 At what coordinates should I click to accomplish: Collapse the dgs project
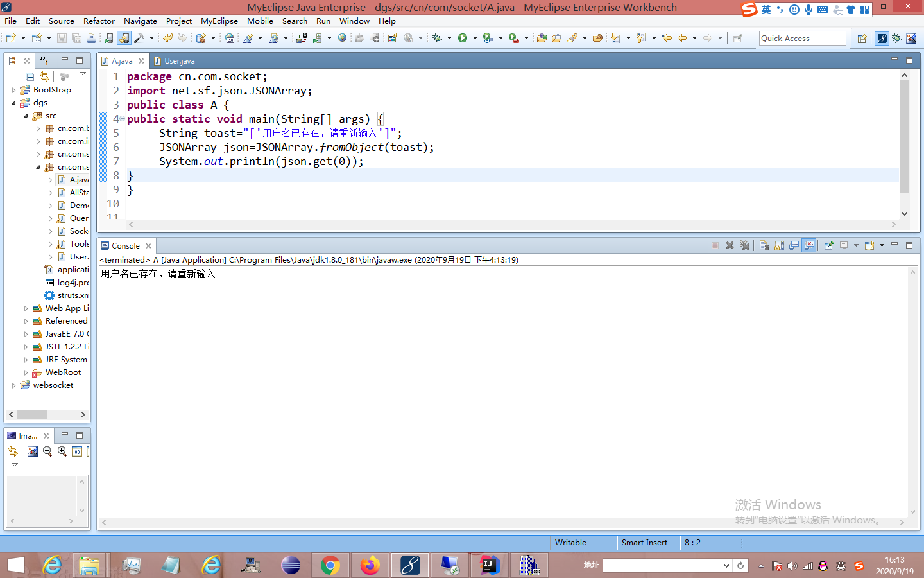click(14, 103)
